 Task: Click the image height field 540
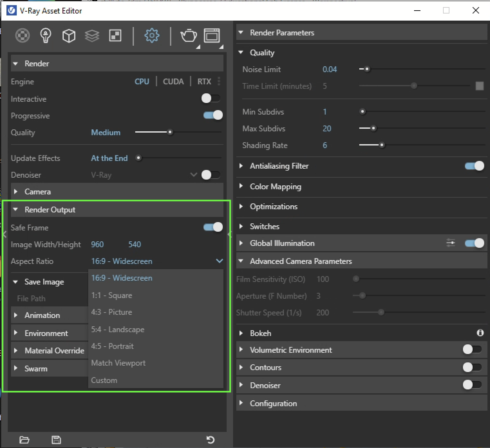point(135,244)
